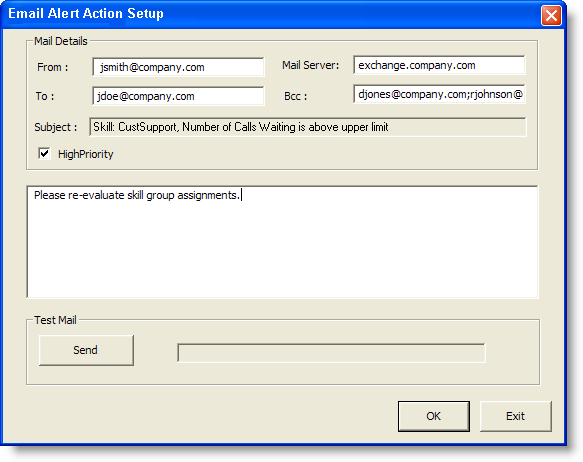Image resolution: width=583 pixels, height=462 pixels.
Task: Click the Email Alert Action Setup title bar
Action: [x=271, y=14]
